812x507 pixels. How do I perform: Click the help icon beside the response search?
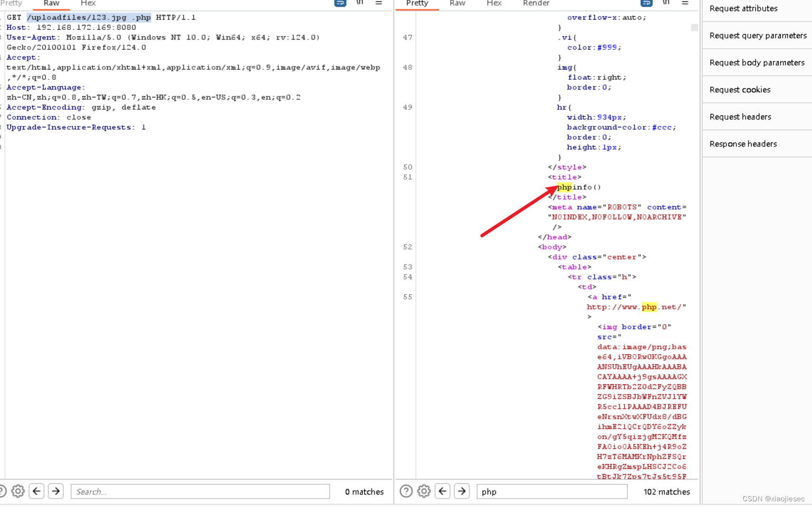[x=406, y=491]
